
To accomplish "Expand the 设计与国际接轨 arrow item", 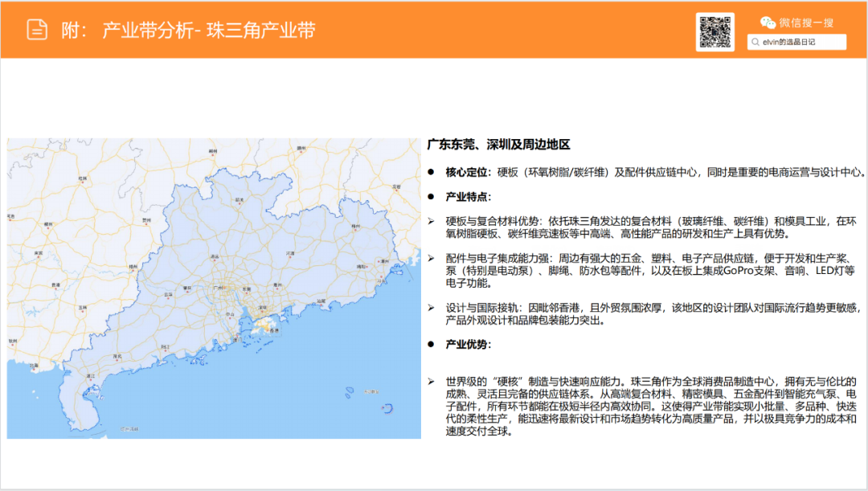I will 432,306.
